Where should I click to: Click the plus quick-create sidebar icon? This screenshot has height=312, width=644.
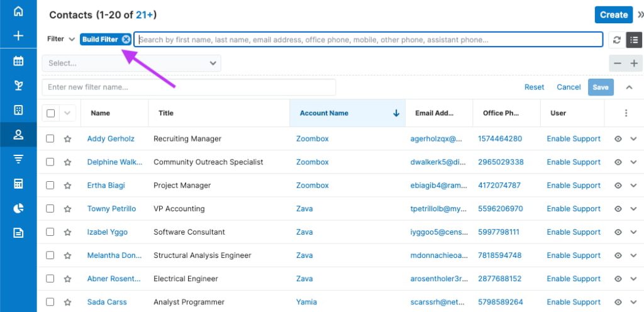coord(18,36)
